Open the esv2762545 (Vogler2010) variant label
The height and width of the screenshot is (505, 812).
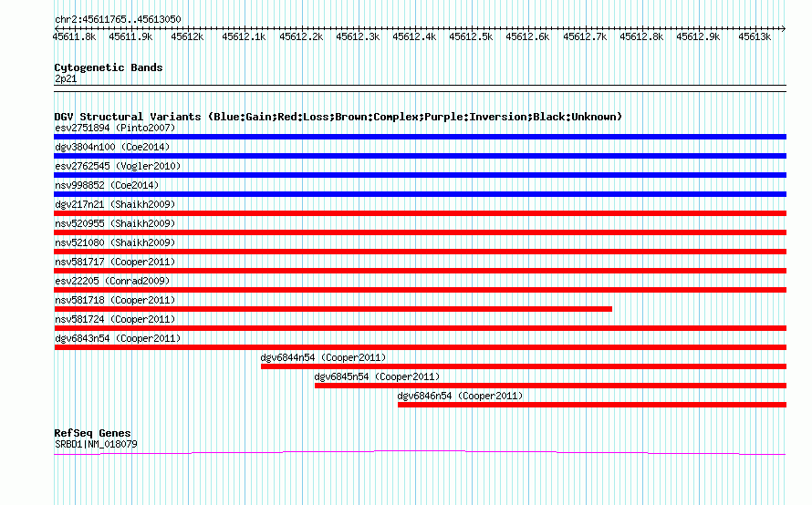(x=118, y=166)
